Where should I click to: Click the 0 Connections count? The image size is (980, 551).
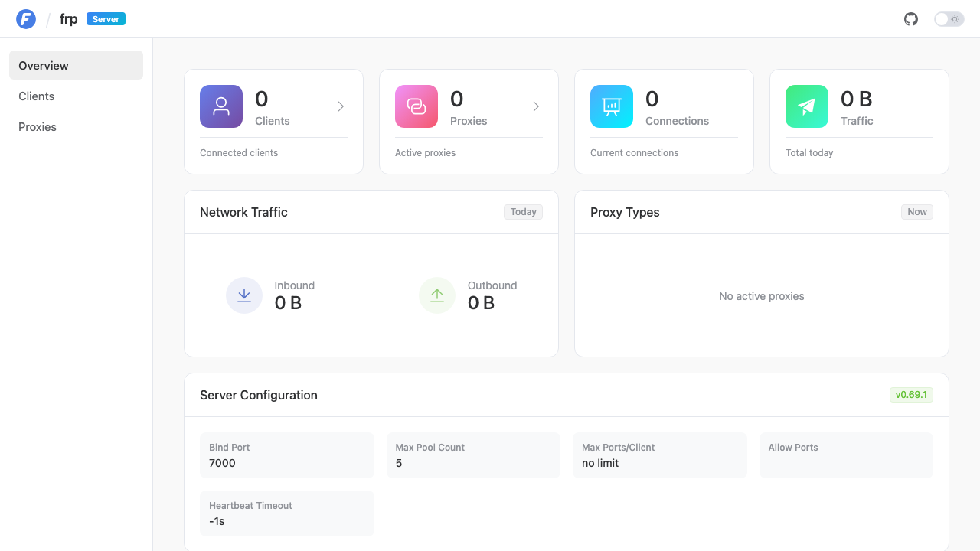(x=652, y=99)
